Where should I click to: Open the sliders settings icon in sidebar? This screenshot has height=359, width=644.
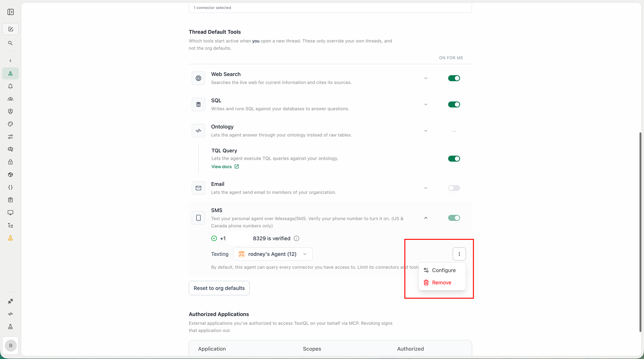pos(10,137)
